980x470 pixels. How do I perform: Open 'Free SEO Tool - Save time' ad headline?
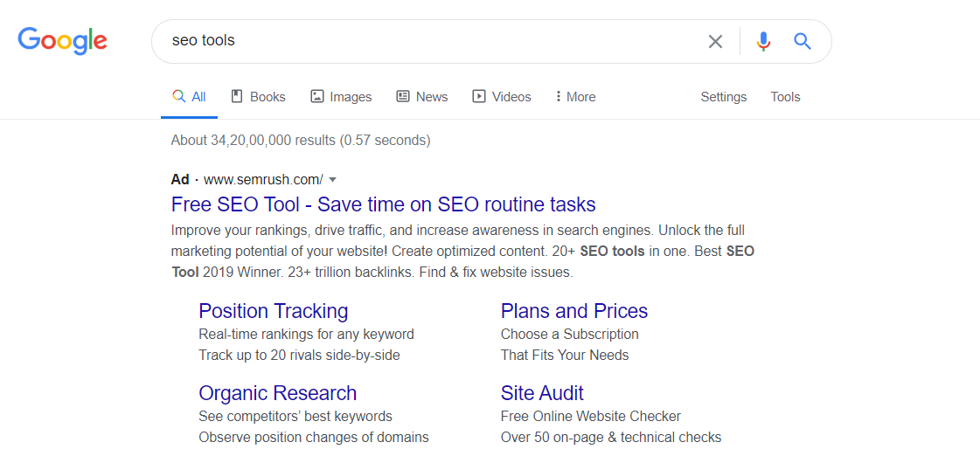383,204
